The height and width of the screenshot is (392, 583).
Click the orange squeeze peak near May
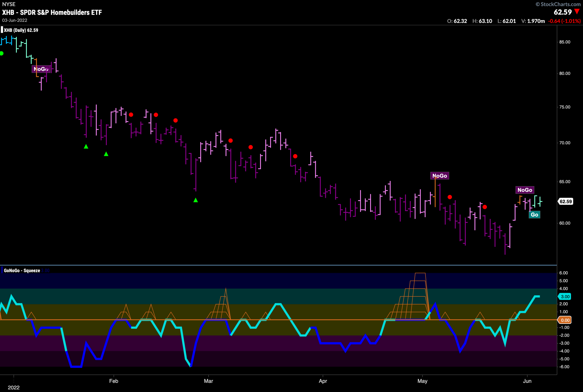(420, 273)
